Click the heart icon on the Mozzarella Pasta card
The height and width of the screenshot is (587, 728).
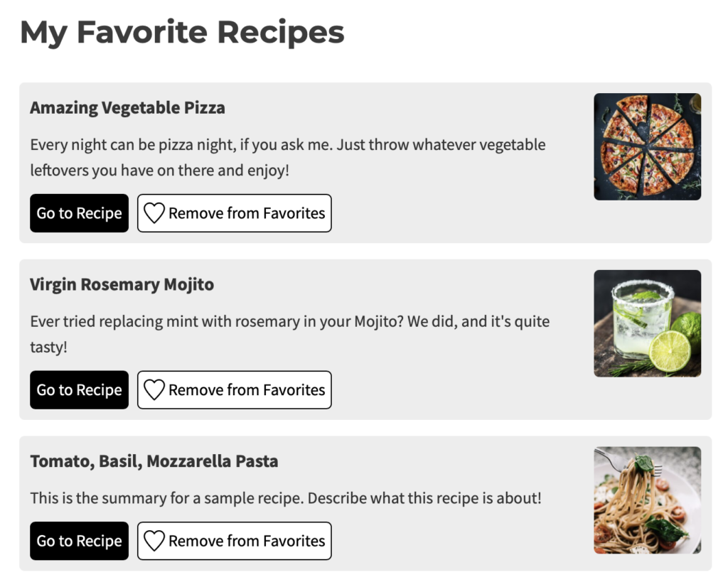154,541
